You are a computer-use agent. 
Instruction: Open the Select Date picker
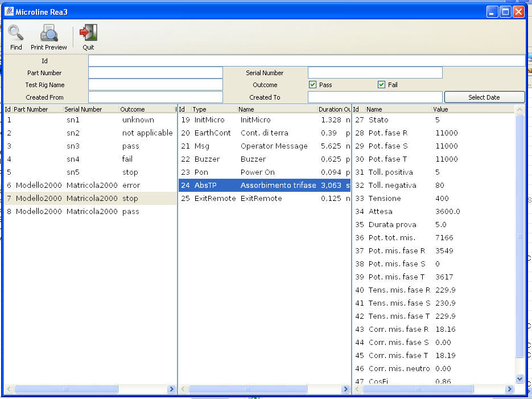[484, 96]
